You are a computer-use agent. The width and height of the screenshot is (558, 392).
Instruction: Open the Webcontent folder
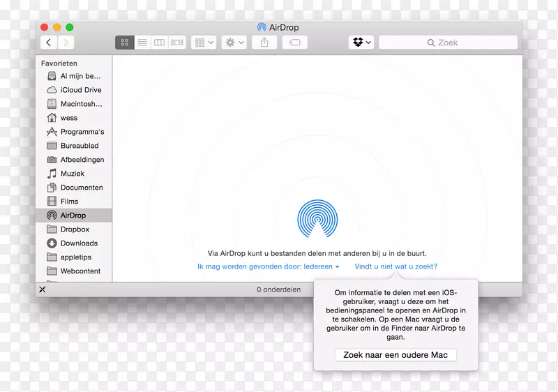74,271
